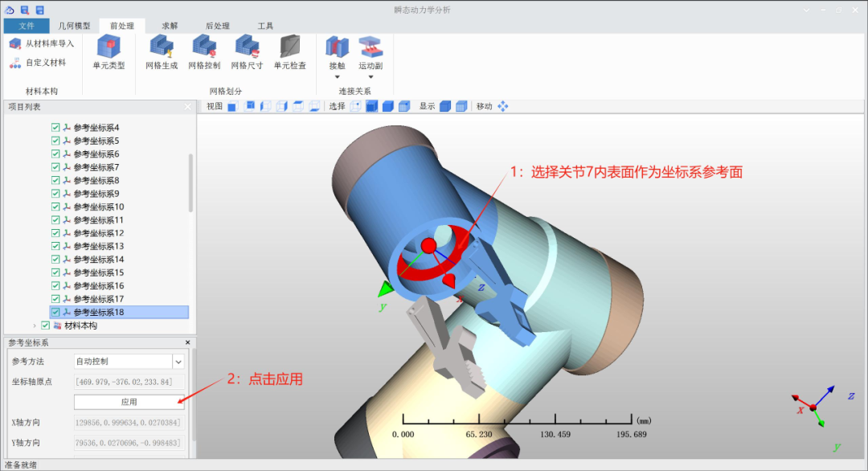Image resolution: width=868 pixels, height=471 pixels.
Task: Switch to the 后处理 tab
Action: [218, 26]
